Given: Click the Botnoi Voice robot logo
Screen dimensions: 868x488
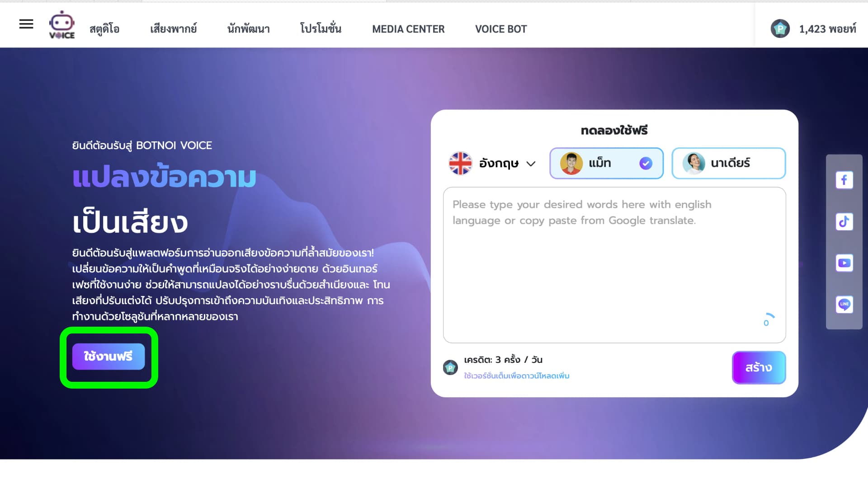Looking at the screenshot, I should point(62,25).
